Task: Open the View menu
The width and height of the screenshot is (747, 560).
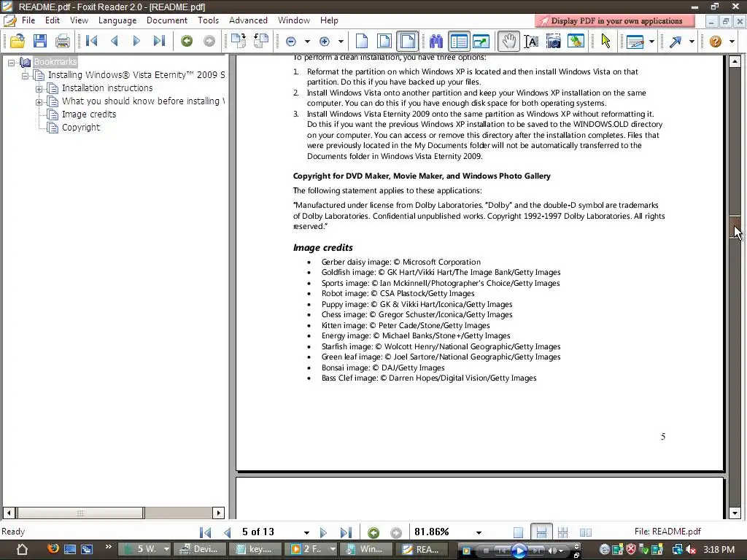Action: 79,20
